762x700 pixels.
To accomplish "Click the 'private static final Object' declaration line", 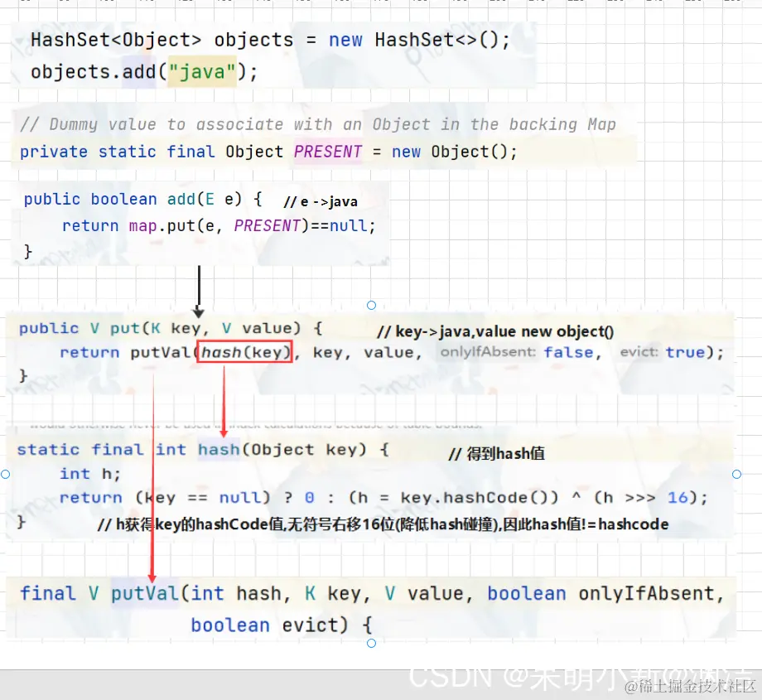I will [x=268, y=152].
